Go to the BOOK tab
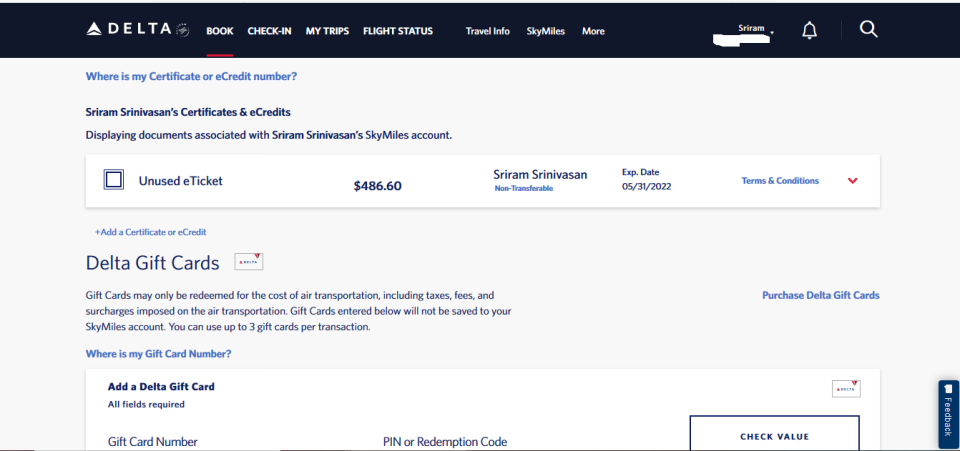This screenshot has height=451, width=960. (220, 31)
